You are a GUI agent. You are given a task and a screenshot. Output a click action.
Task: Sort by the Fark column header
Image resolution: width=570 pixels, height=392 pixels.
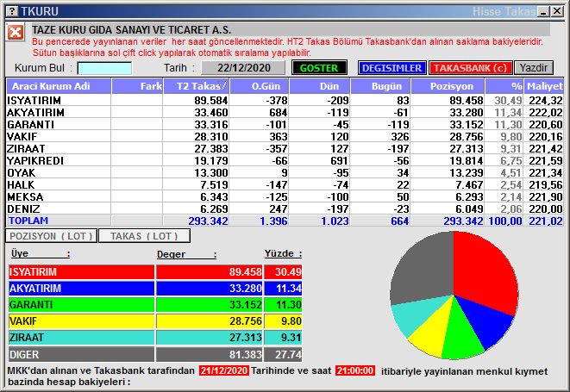(x=137, y=86)
